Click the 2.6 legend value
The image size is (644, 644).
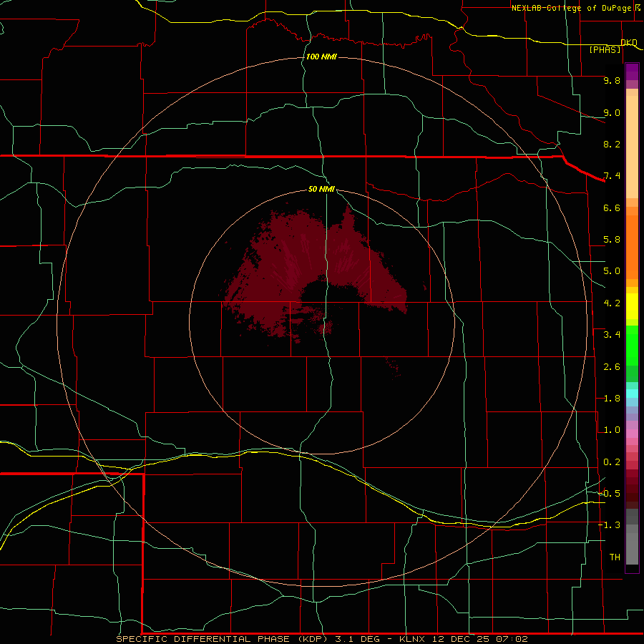(x=612, y=367)
